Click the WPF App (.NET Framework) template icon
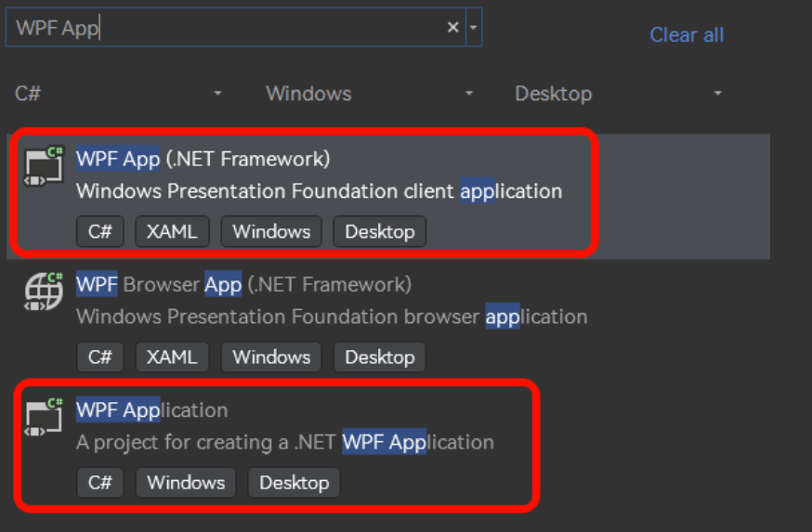 point(44,165)
